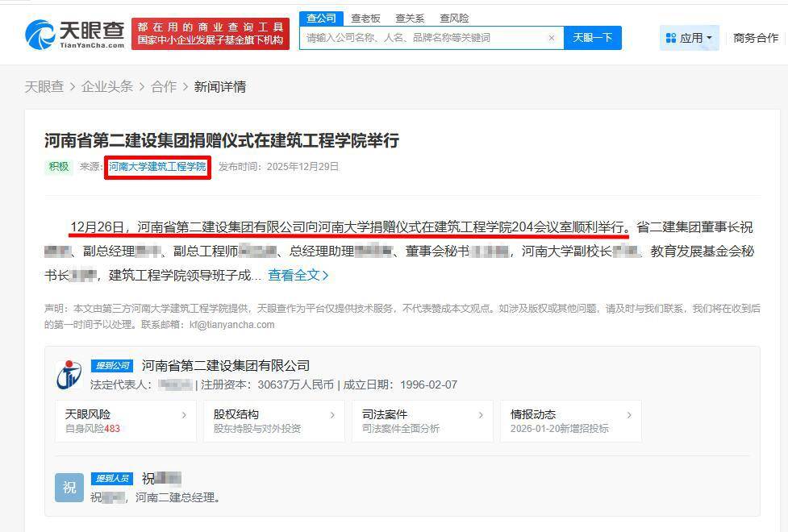Switch to the 查风险 tab
The image size is (788, 532).
coord(457,18)
